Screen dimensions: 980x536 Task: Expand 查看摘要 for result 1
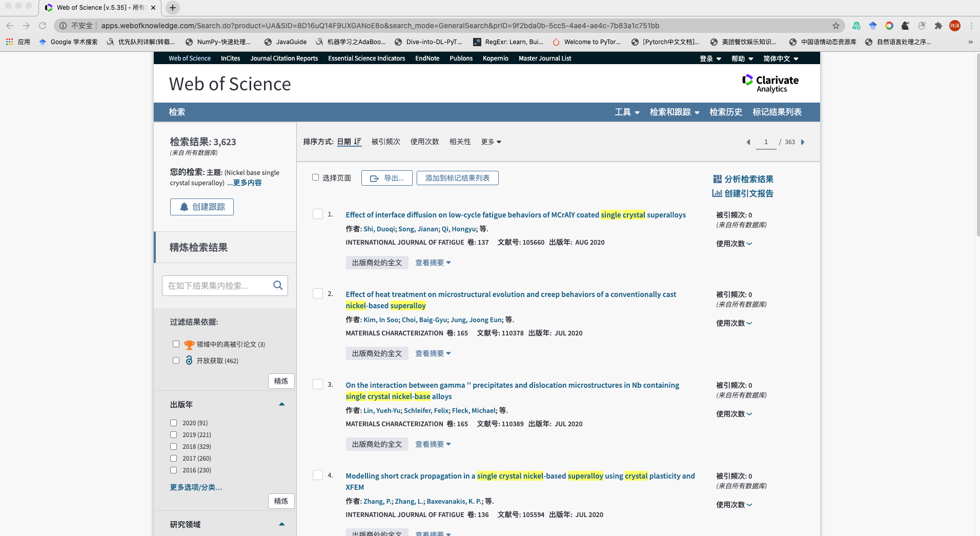click(x=433, y=263)
